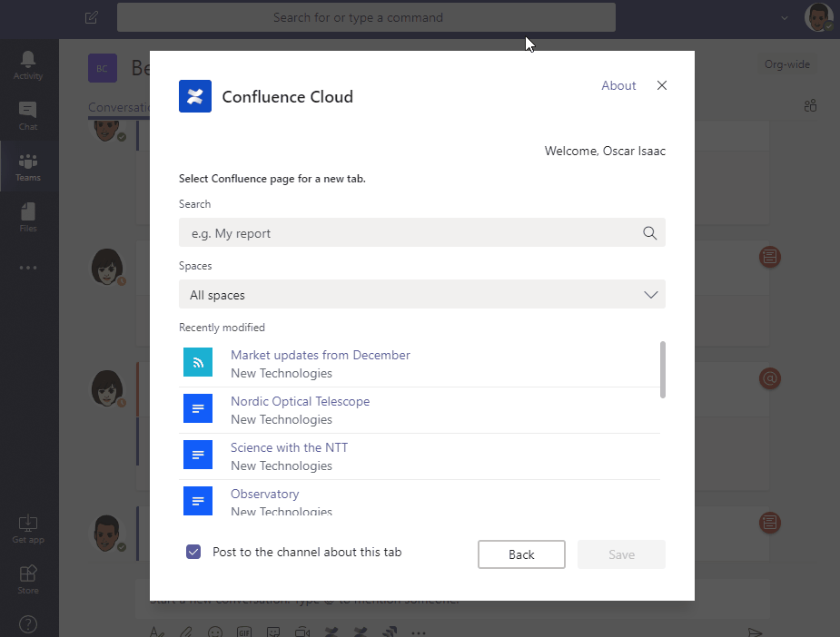Click the Meet now video icon
Screen dimensions: 840x637
coord(302,632)
